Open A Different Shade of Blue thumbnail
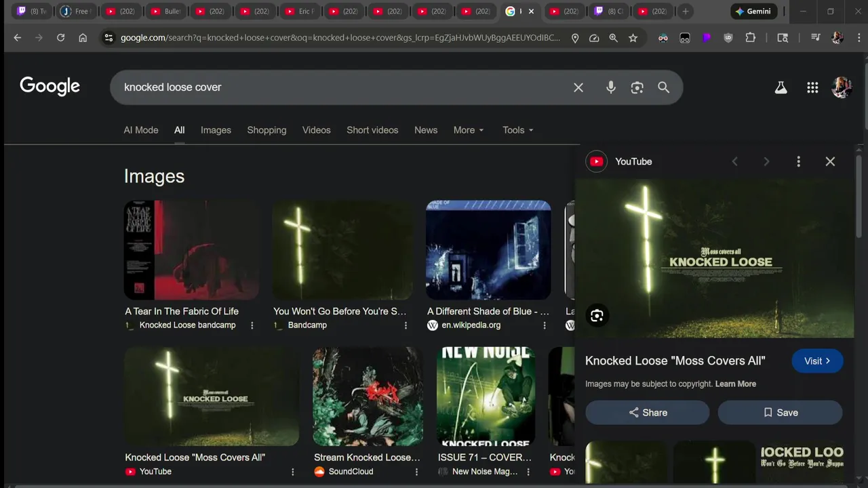Viewport: 868px width, 488px height. click(x=488, y=250)
